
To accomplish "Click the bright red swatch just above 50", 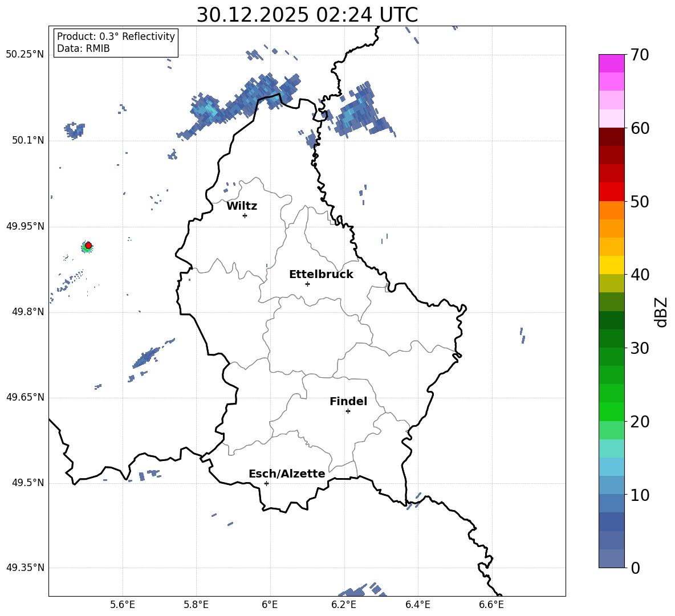I will tap(611, 192).
